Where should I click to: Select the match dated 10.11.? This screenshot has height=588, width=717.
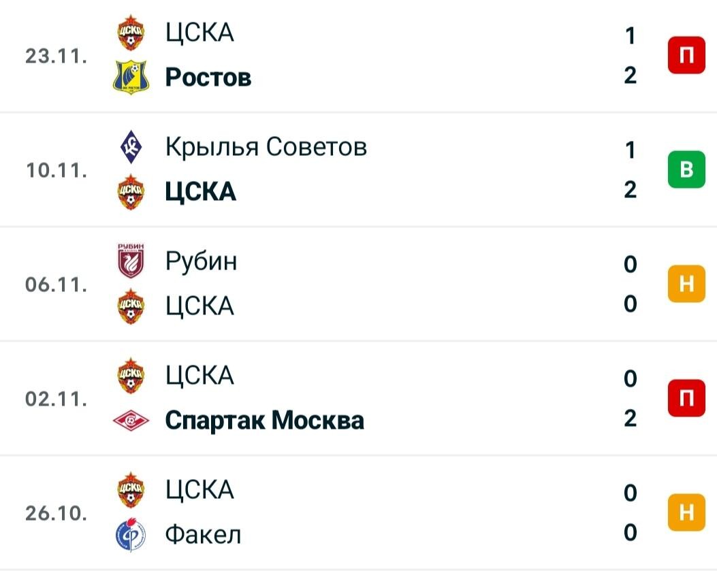click(358, 169)
